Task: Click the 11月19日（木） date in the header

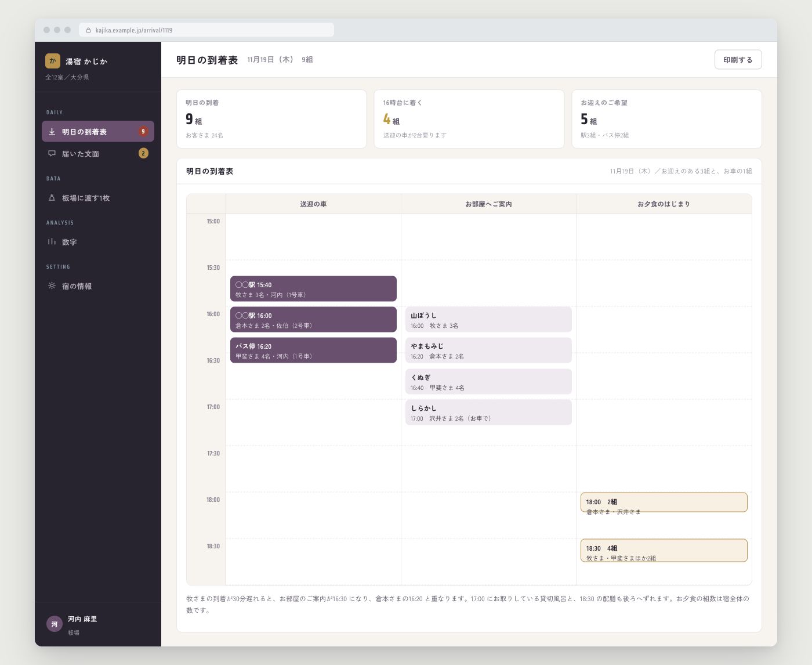Action: 270,60
